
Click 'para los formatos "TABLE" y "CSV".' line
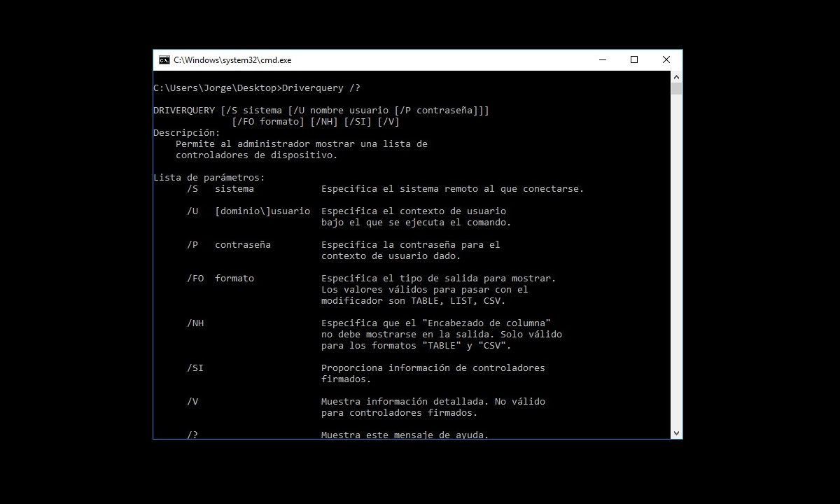(x=416, y=346)
